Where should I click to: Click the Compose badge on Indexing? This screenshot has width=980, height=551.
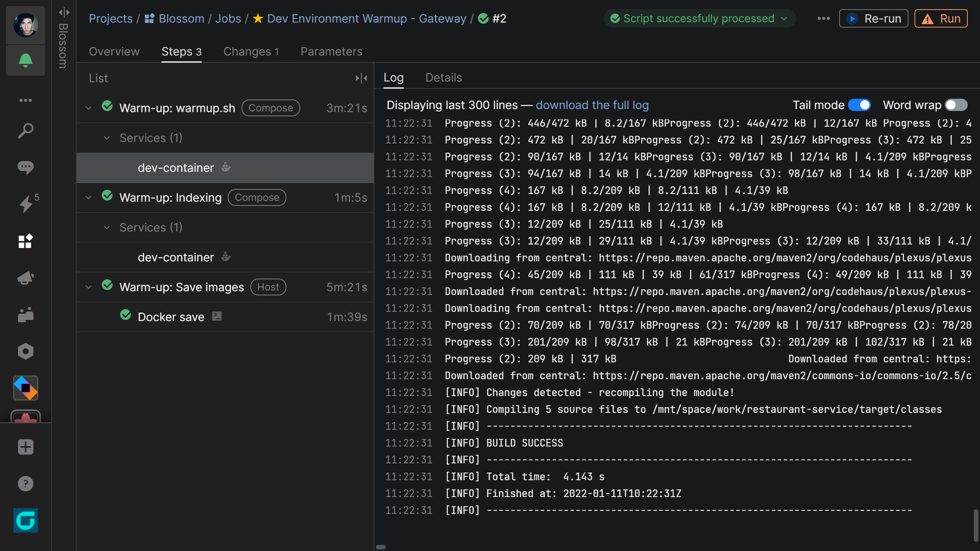(x=257, y=197)
